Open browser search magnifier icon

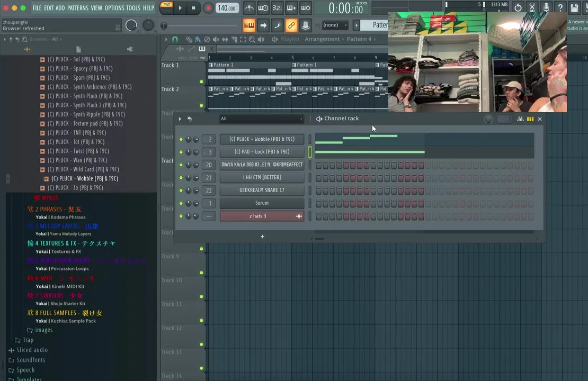(24, 39)
